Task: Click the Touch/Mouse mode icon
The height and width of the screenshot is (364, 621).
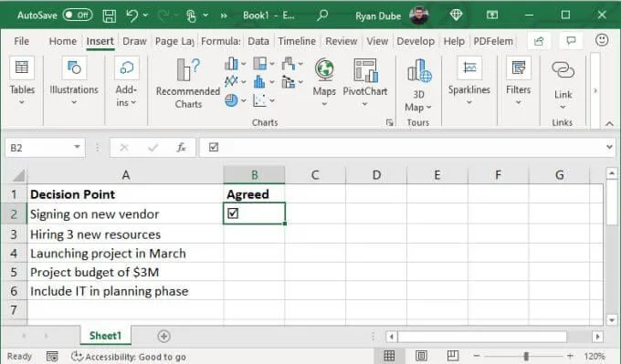Action: pos(191,16)
